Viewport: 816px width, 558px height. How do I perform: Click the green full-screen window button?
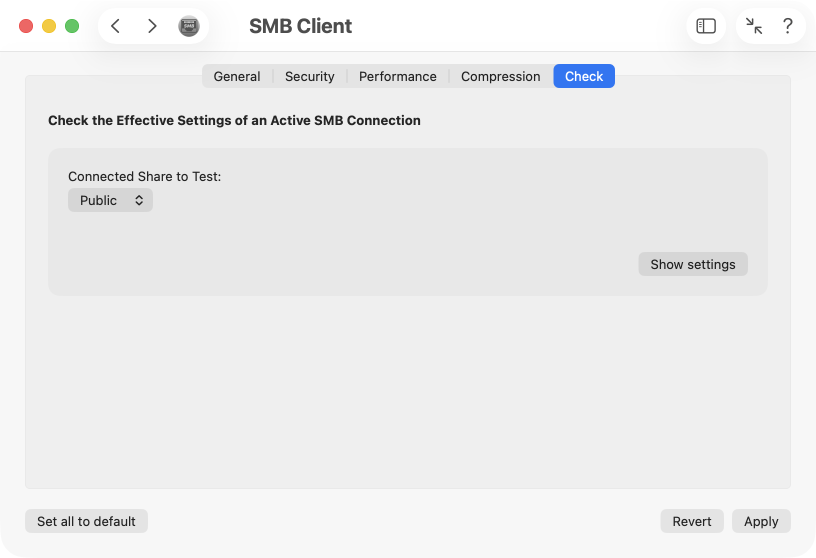pos(72,26)
